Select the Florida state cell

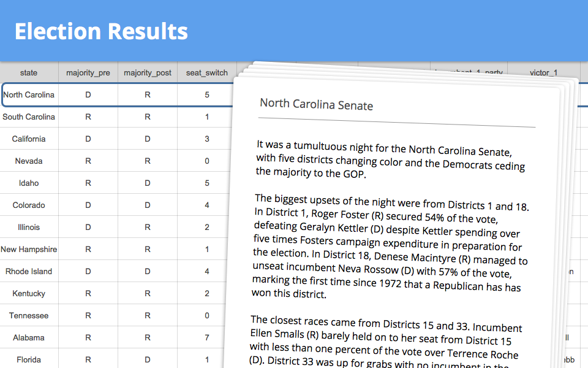pos(29,360)
